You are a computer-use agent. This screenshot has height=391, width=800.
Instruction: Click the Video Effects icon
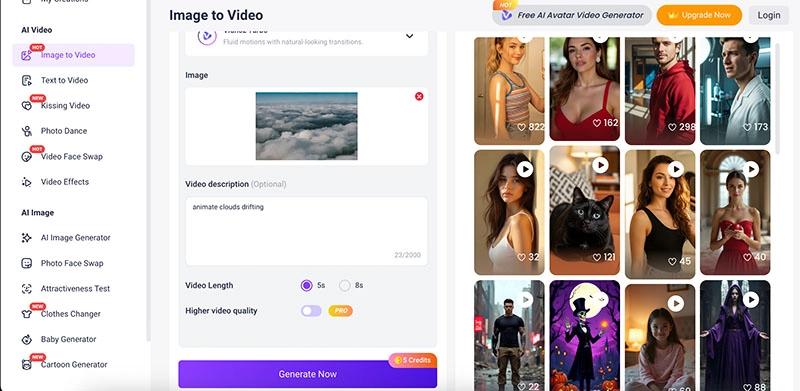coord(27,182)
